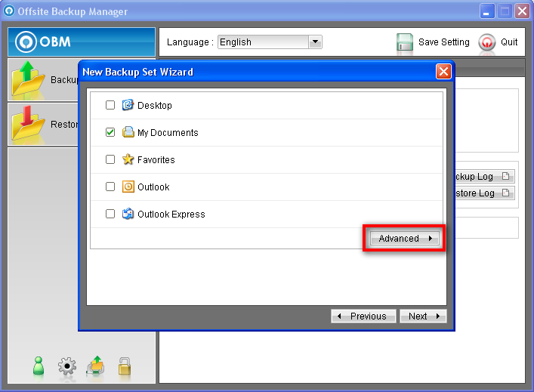Tick the Favorites checkbox

pyautogui.click(x=110, y=160)
